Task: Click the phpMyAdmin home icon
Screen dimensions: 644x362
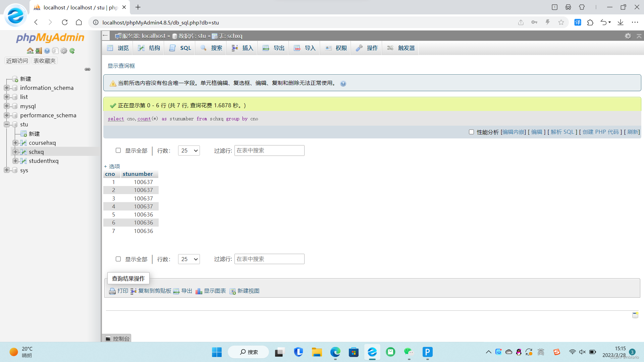Action: [x=30, y=51]
